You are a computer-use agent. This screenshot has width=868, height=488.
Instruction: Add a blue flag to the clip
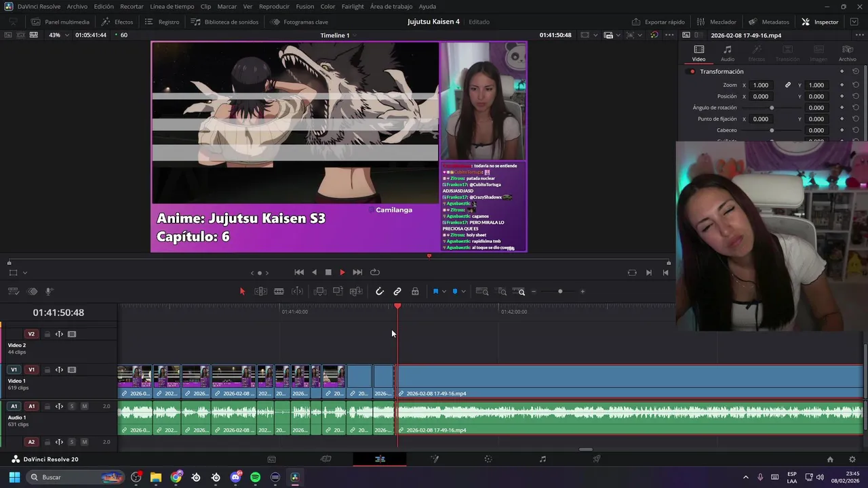[435, 291]
